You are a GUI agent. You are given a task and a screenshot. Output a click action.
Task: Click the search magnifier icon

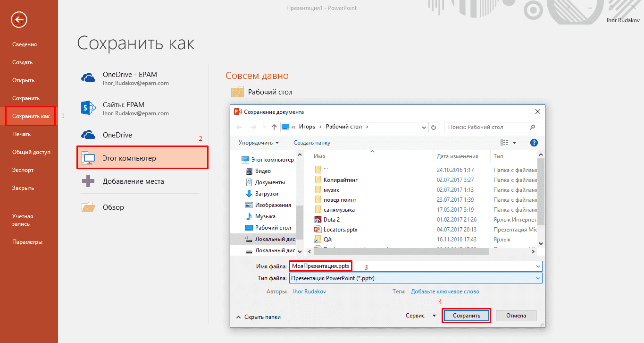pyautogui.click(x=533, y=127)
